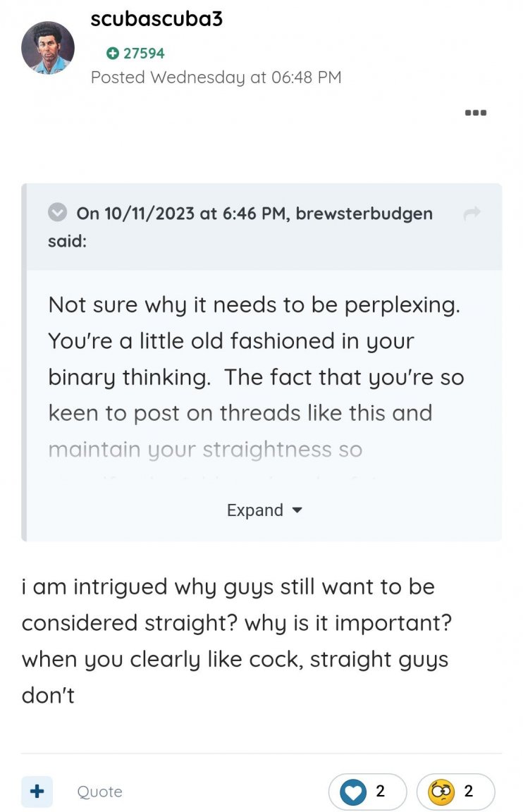Open the 'Posted Wednesday at 06:48 PM' timestamp

tap(216, 78)
